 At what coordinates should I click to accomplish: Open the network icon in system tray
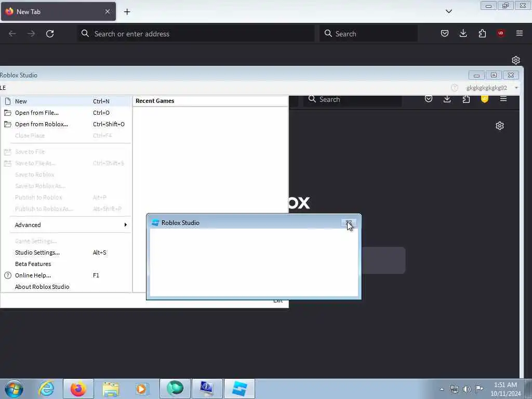[x=454, y=389]
